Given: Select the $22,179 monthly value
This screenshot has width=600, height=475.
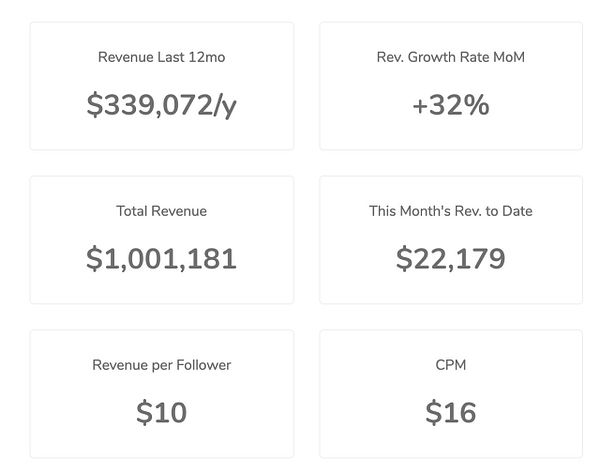Looking at the screenshot, I should (450, 259).
